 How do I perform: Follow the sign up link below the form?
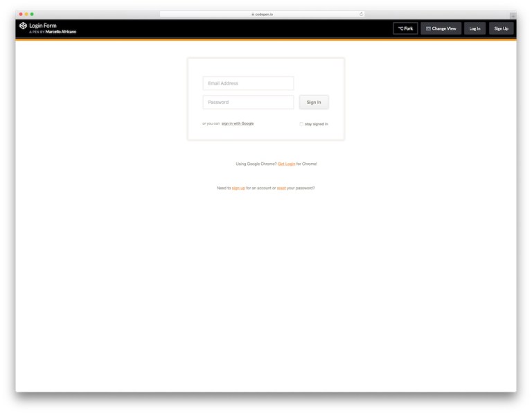coord(238,188)
